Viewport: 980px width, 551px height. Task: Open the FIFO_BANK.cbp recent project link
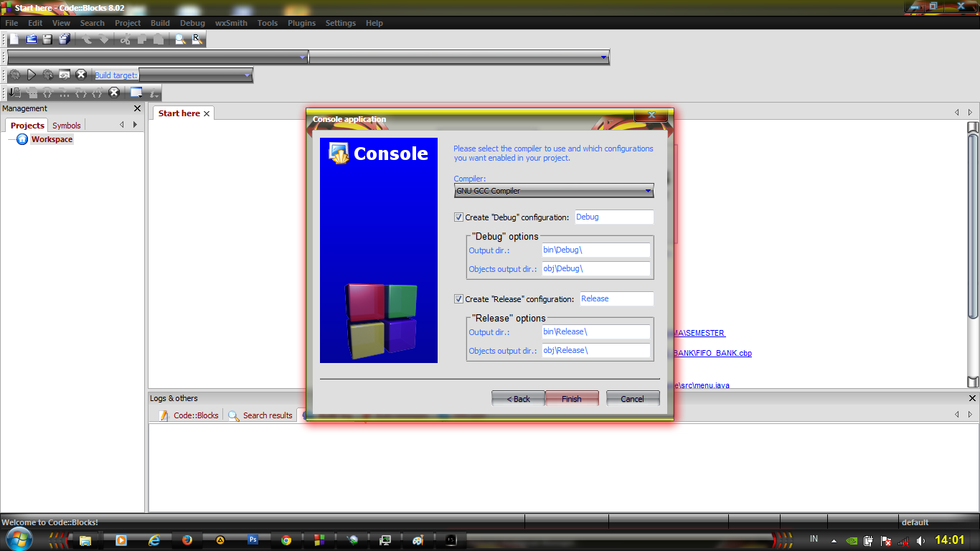coord(713,353)
